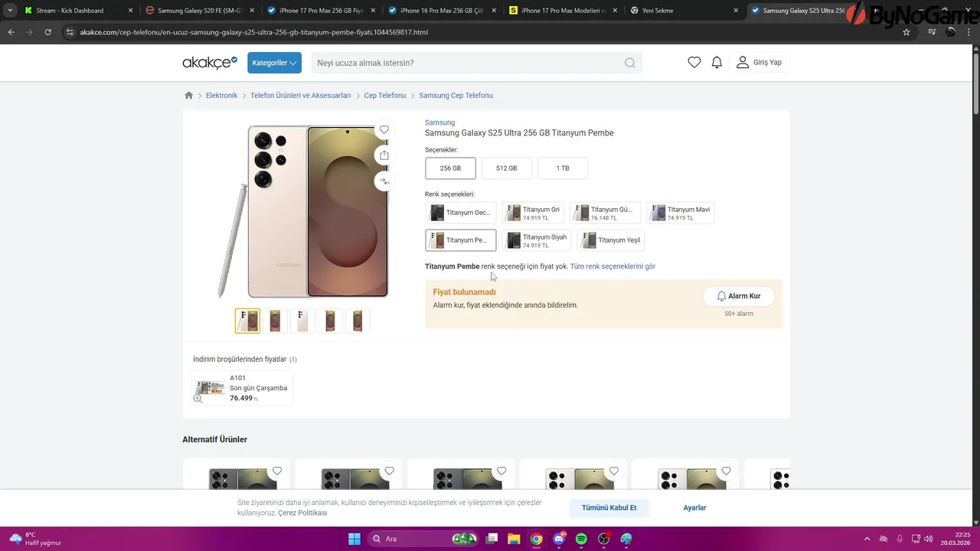Click the address bar URL
This screenshot has height=551, width=980.
coord(253,32)
